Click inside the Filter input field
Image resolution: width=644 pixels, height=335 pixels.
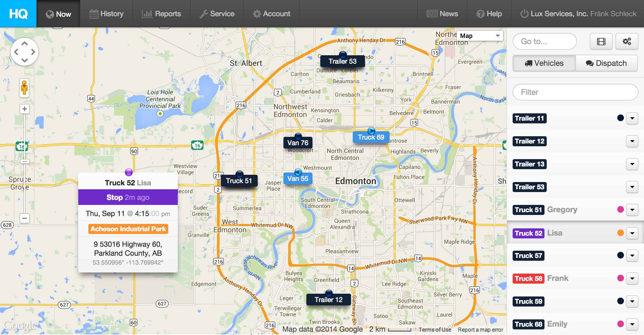point(575,92)
